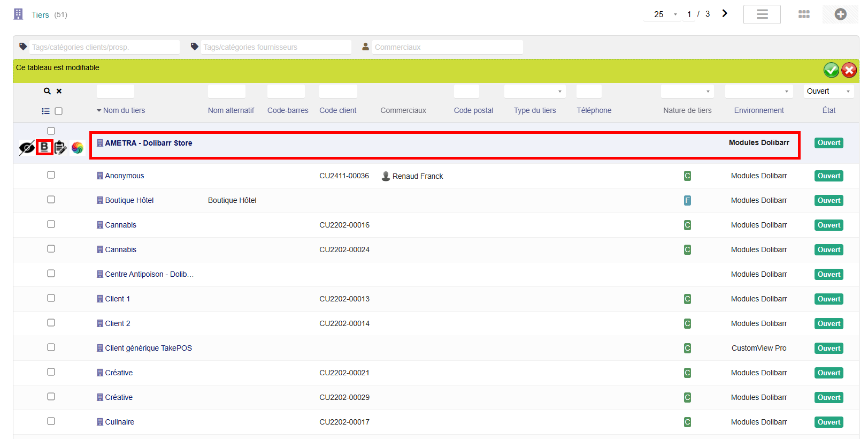Switch to the list view button
This screenshot has height=439, width=868.
coord(762,14)
